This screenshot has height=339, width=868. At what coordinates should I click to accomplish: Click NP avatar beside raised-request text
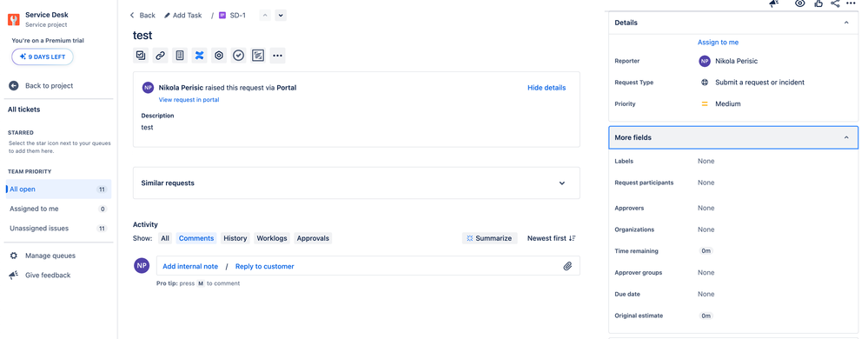pos(148,88)
